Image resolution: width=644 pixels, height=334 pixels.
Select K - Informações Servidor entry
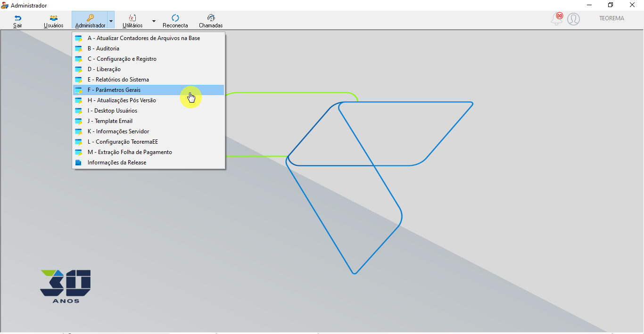click(x=149, y=131)
